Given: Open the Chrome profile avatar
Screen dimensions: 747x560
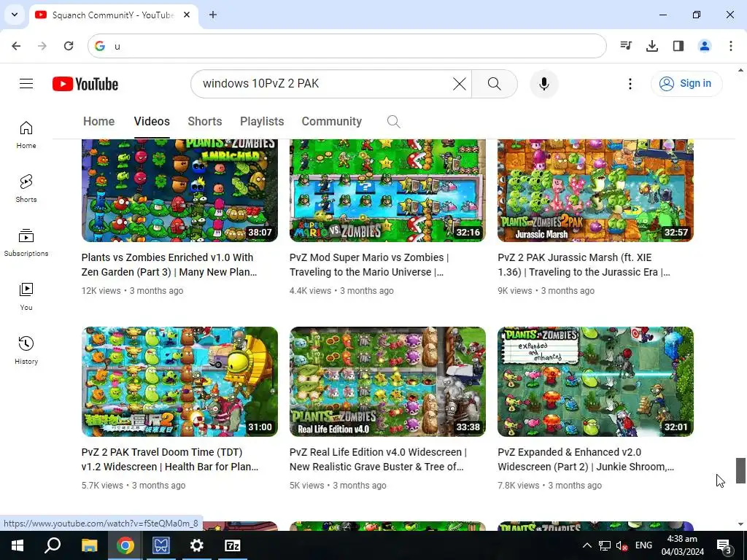Looking at the screenshot, I should click(705, 46).
